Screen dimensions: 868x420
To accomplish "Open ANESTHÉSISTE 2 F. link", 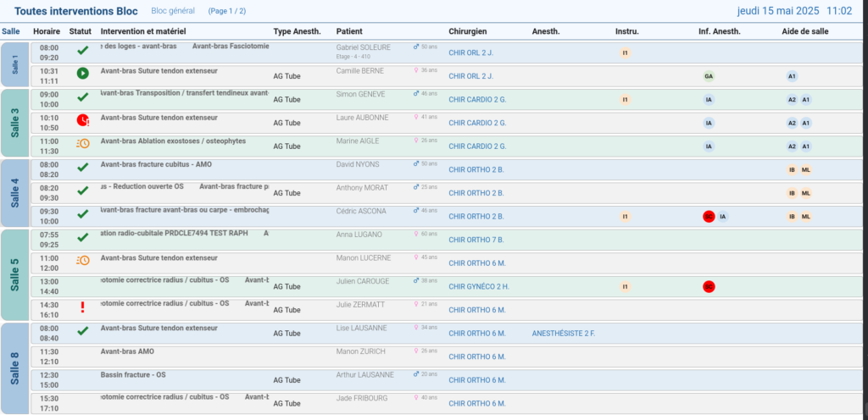I will pos(563,333).
